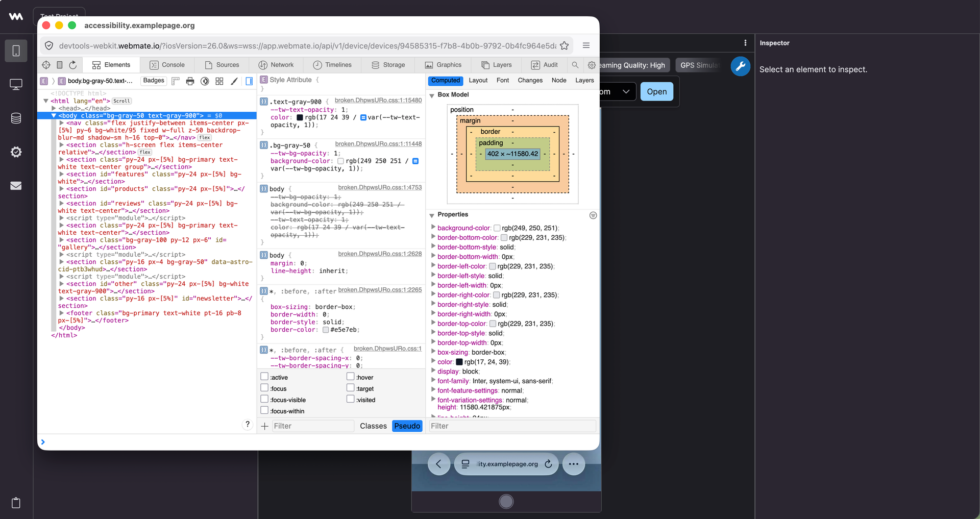The height and width of the screenshot is (519, 980).
Task: Toggle device settings icon in DevTools toolbar
Action: [59, 65]
